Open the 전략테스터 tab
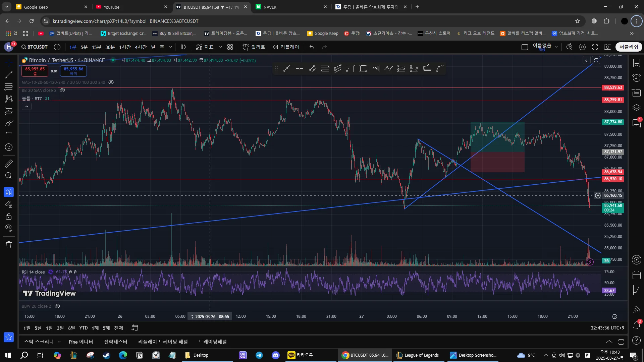 click(115, 342)
